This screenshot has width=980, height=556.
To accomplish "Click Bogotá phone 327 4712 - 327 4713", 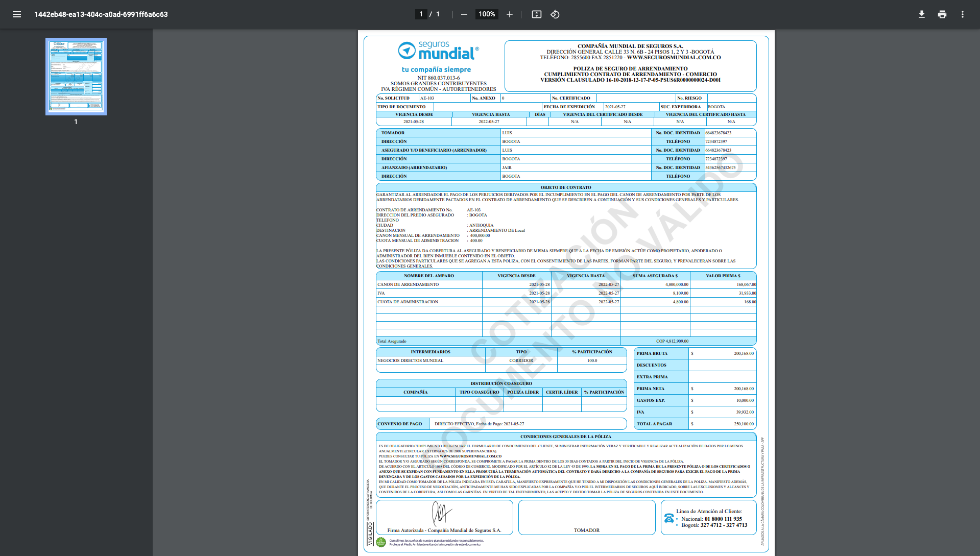I will (724, 525).
